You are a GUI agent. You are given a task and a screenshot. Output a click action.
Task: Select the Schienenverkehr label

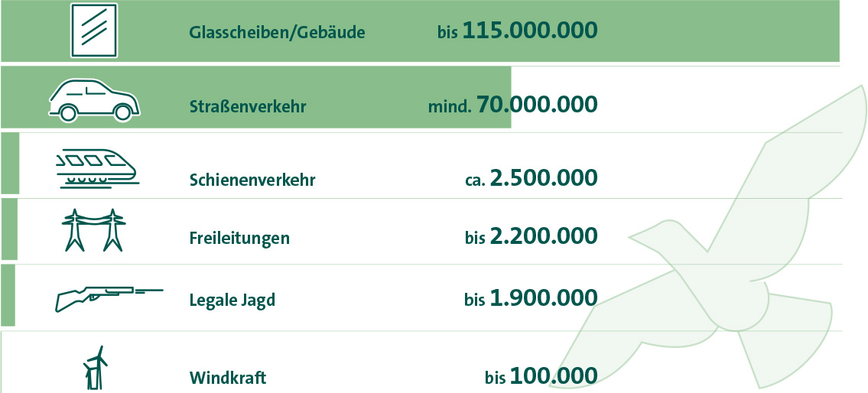252,180
